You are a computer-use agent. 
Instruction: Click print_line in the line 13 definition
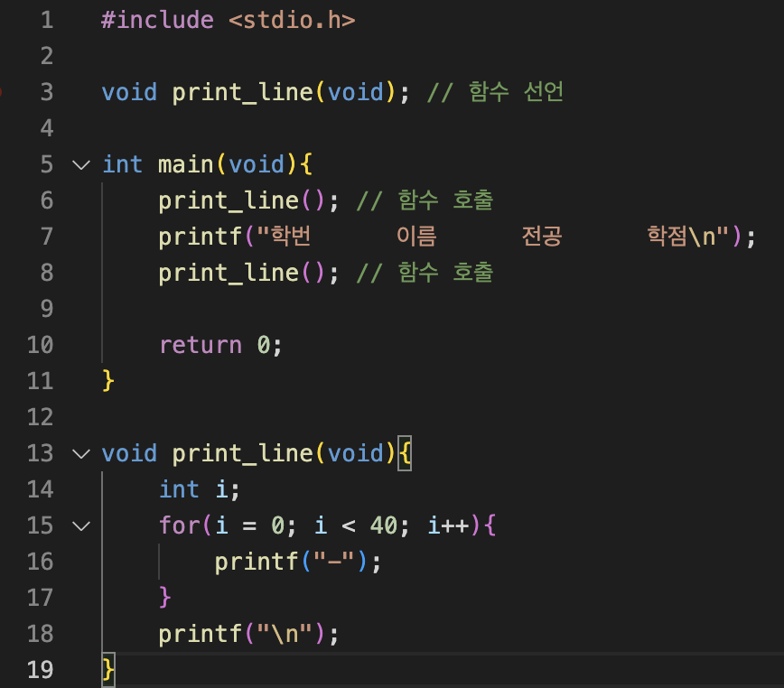coord(242,454)
